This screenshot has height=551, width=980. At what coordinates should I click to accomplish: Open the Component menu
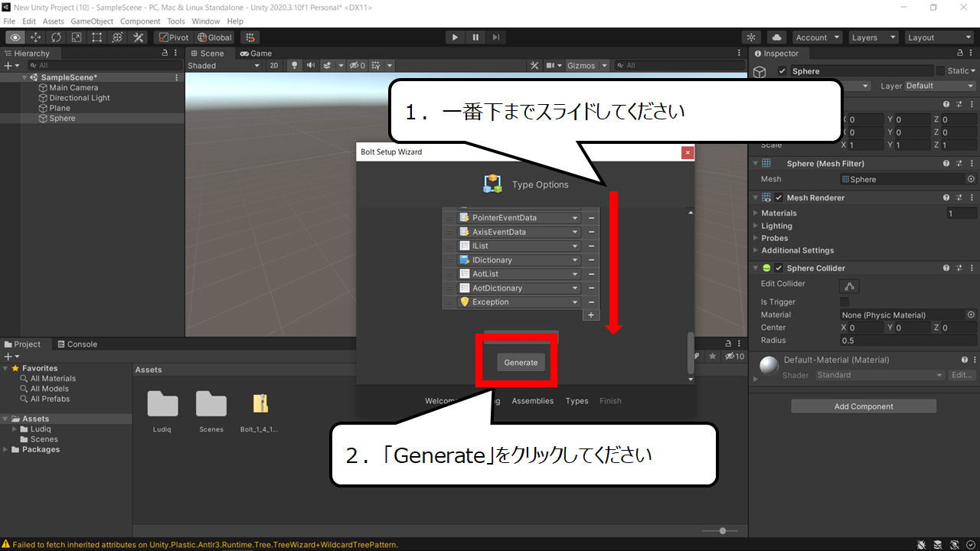coord(140,21)
